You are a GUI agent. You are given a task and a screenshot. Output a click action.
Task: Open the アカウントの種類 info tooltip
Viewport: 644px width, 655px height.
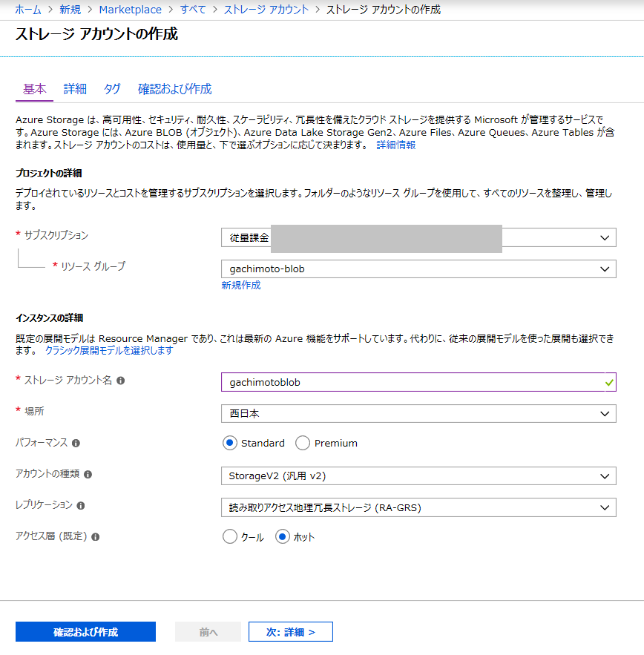(88, 475)
